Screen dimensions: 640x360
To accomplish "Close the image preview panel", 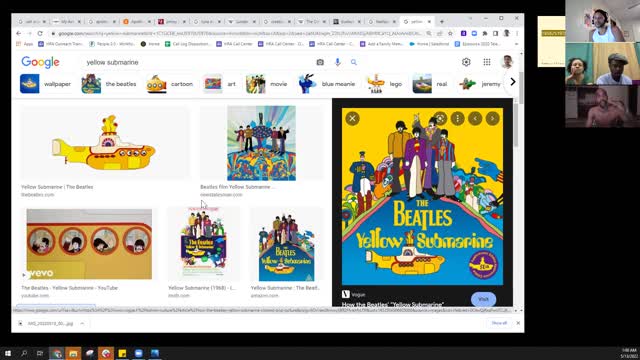I will click(x=352, y=119).
